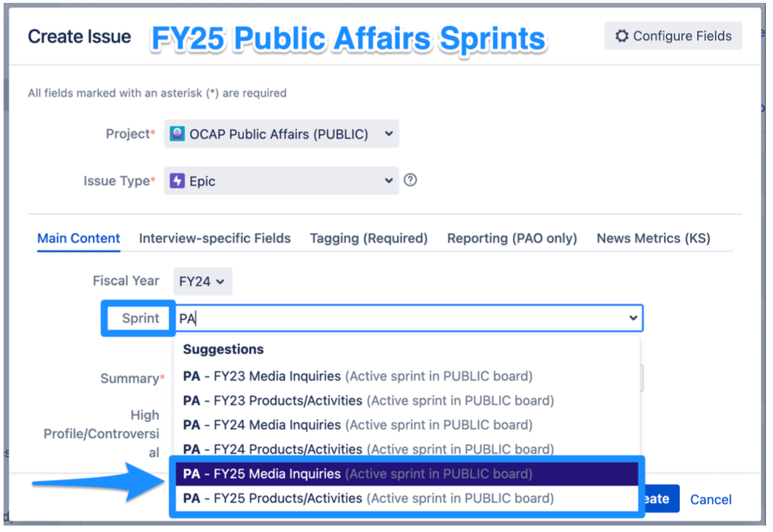Click the OCAP Public Affairs project avatar icon
Screen dimensions: 773x532
pos(177,134)
